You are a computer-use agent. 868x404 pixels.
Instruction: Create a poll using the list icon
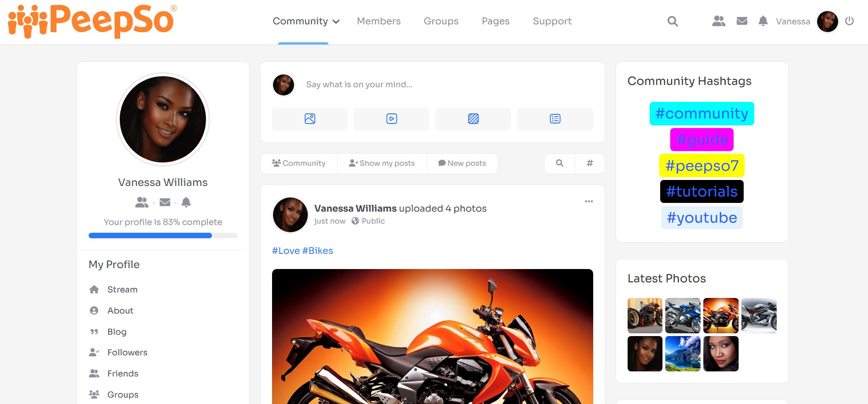coord(555,119)
